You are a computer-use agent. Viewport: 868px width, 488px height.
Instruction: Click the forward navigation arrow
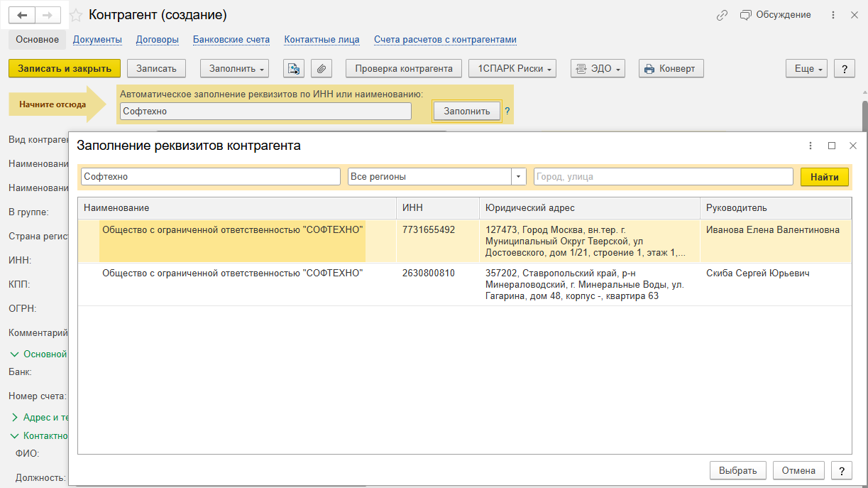[48, 15]
